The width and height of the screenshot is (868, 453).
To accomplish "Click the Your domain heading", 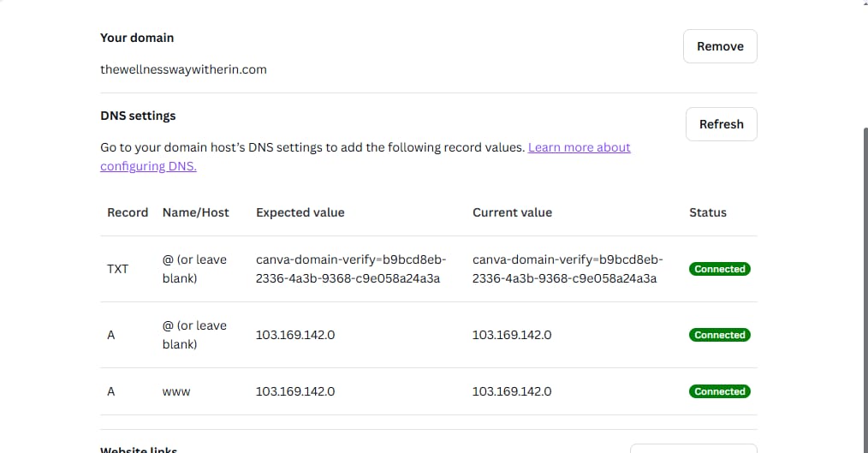I will [137, 38].
